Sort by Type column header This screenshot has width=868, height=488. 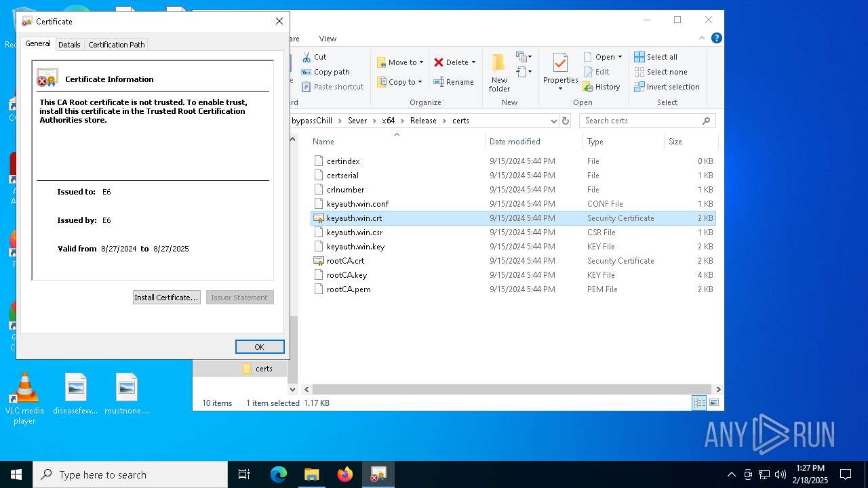pos(623,142)
